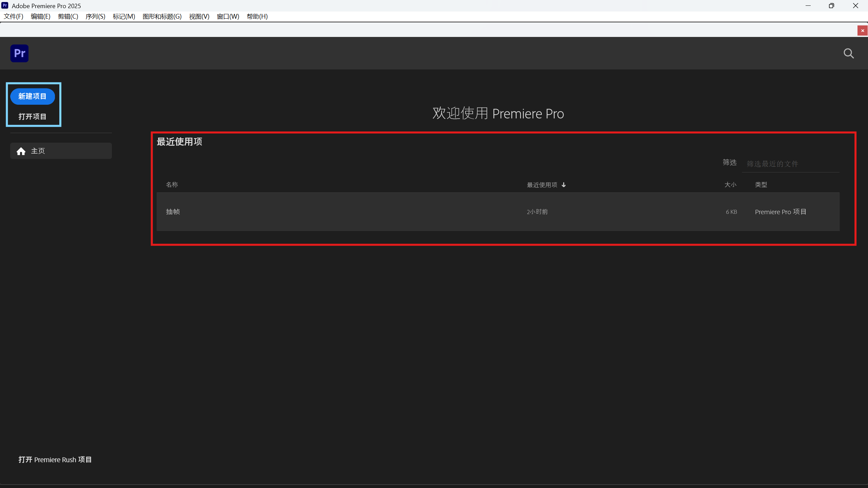Click the 新建项目 button
The image size is (868, 488).
click(33, 96)
